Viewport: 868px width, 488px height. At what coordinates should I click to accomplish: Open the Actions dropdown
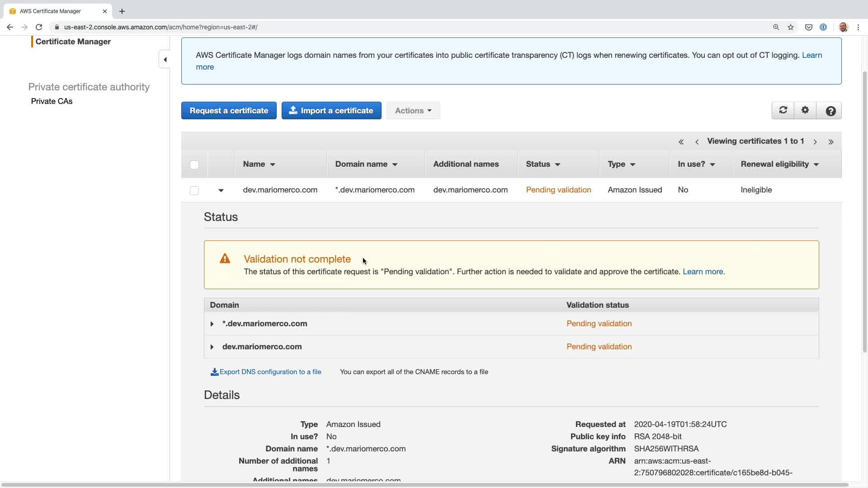pos(413,111)
